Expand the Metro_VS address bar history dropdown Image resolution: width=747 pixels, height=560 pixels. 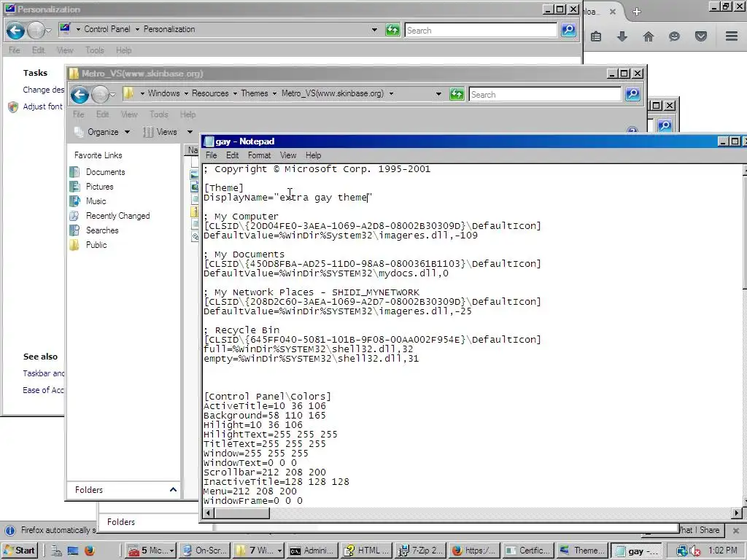click(438, 94)
